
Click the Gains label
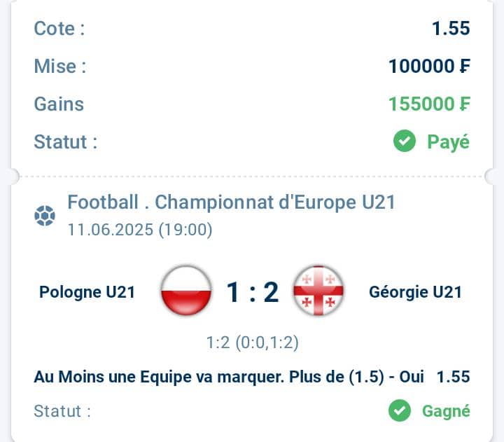59,104
